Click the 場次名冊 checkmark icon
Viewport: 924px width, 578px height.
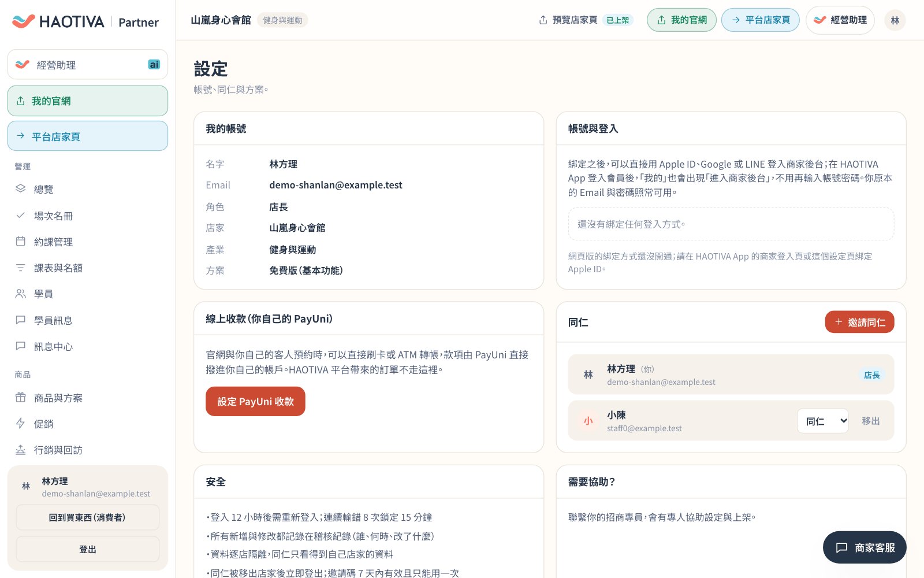[21, 216]
